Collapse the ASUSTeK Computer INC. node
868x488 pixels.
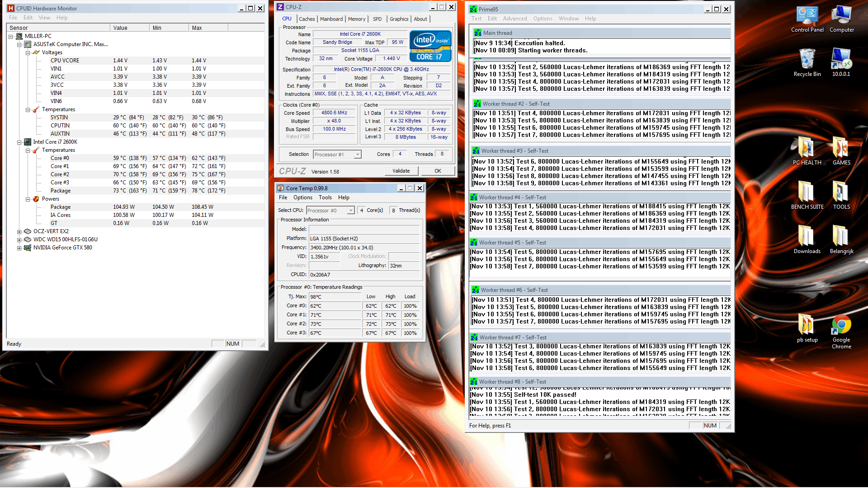click(x=19, y=45)
